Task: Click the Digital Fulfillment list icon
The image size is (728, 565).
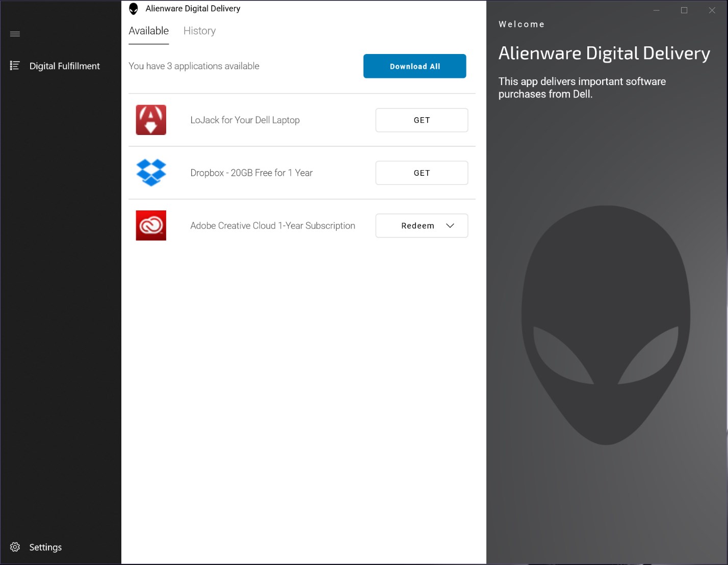Action: (x=15, y=66)
